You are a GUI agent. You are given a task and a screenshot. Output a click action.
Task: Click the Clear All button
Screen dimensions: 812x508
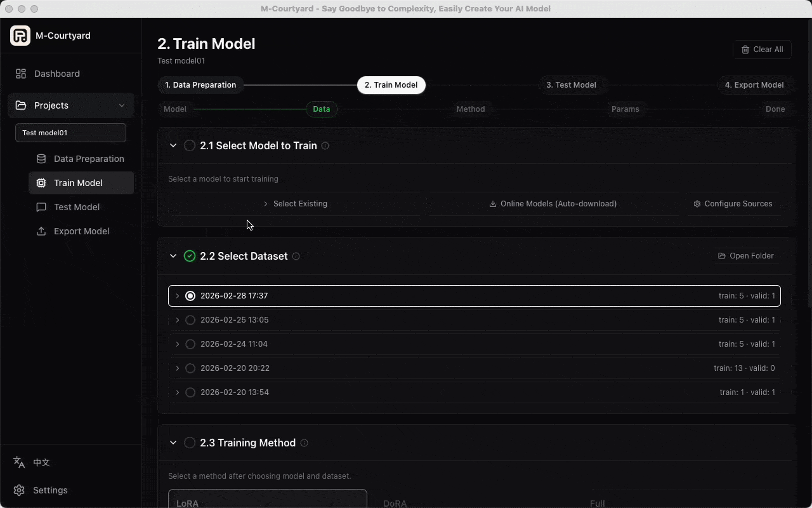coord(762,50)
